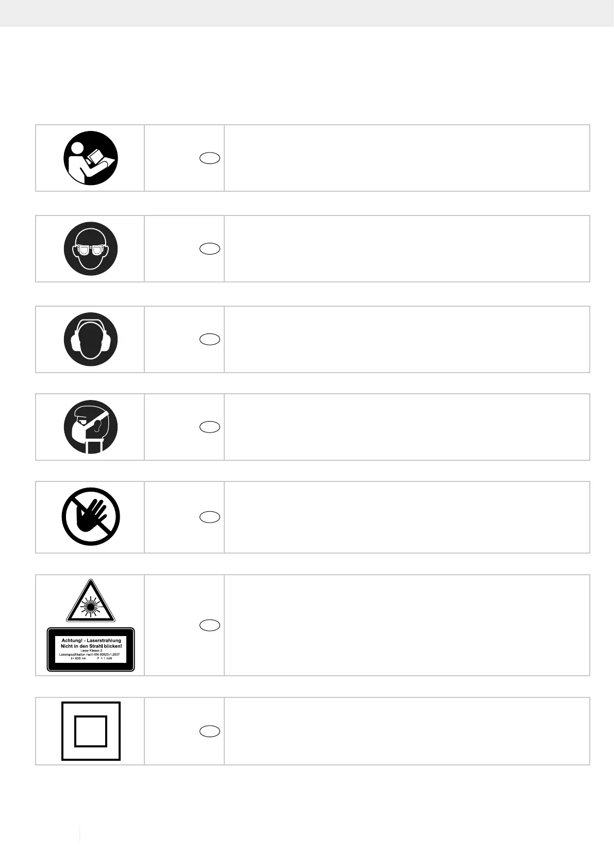Screen dimensions: 614x868
Task: Click the ear protection headphones symbol
Action: click(x=91, y=339)
